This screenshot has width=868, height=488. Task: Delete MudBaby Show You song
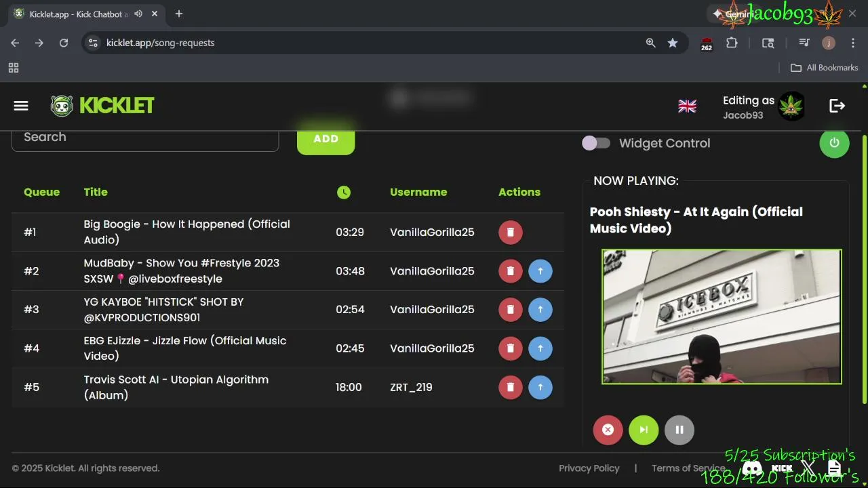[511, 271]
